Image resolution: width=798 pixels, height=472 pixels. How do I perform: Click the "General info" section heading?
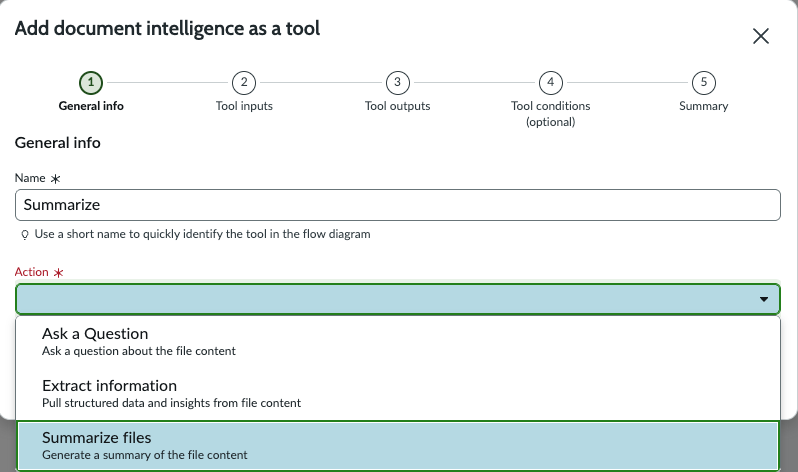58,143
